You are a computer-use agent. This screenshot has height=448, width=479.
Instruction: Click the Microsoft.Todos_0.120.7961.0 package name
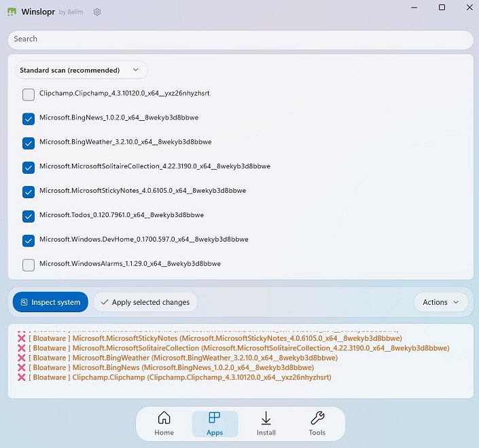[122, 215]
